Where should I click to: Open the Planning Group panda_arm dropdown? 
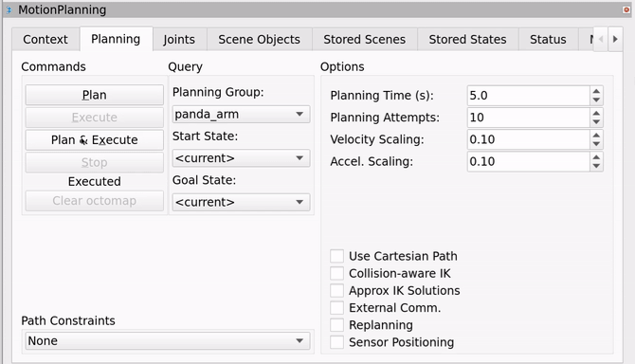241,114
